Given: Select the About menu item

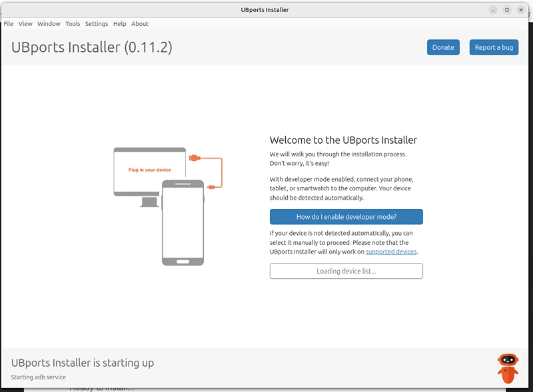Looking at the screenshot, I should pos(140,24).
